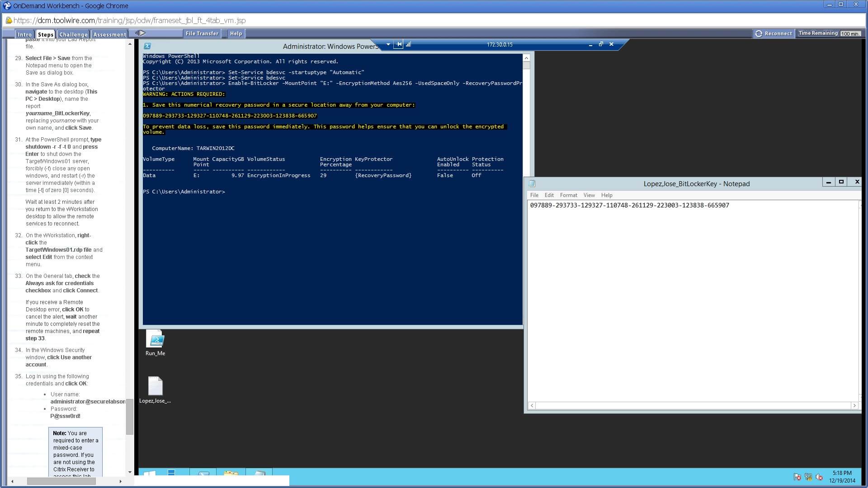The width and height of the screenshot is (868, 488).
Task: Click PowerShell scrollbar up arrow
Action: (x=526, y=58)
